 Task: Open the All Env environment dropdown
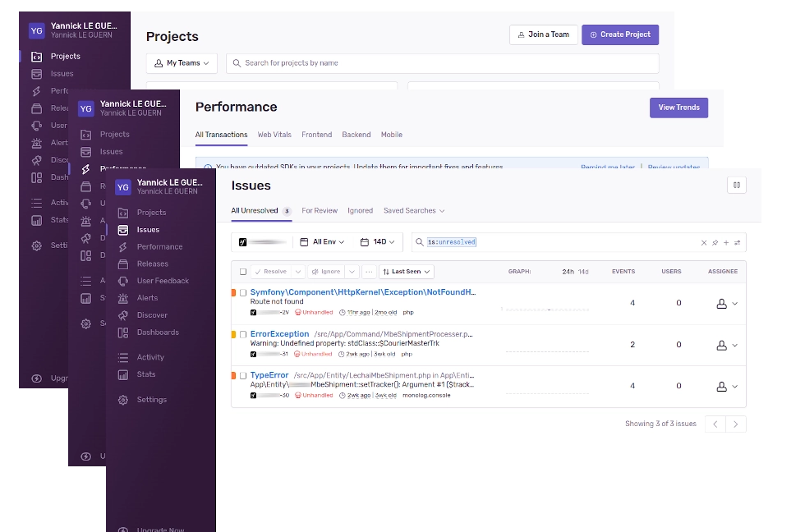[x=322, y=242]
